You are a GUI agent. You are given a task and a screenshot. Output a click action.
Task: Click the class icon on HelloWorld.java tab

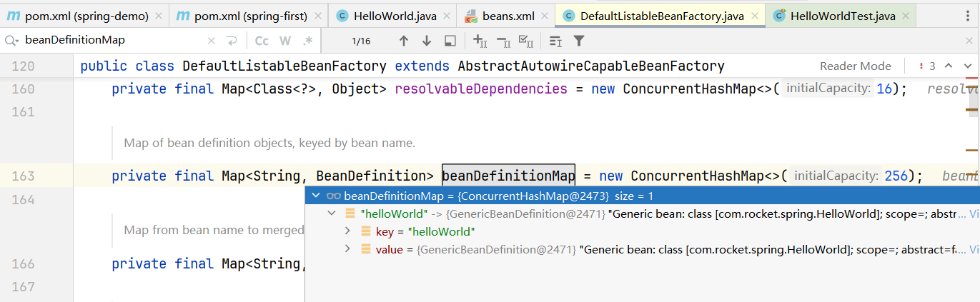click(342, 16)
